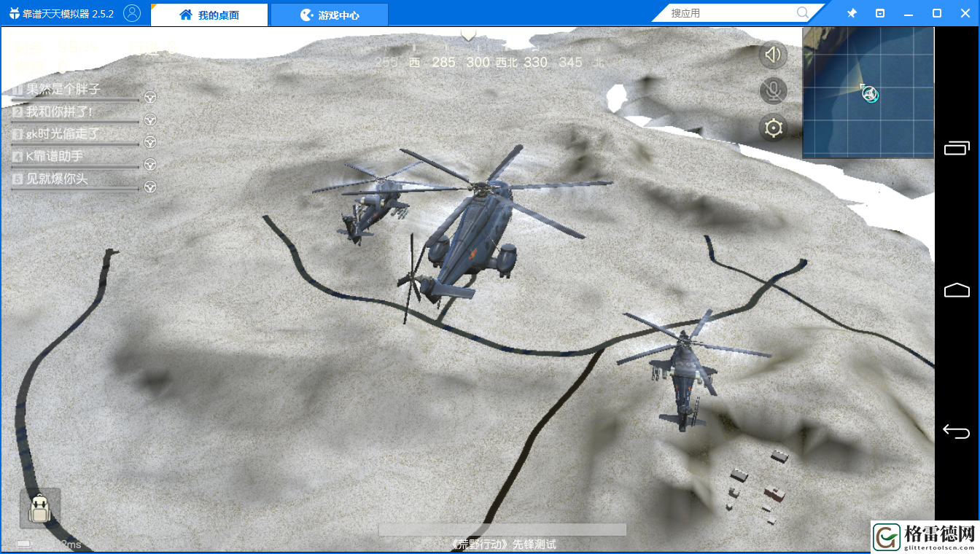Click the 《荒野行动》先锋测试 label
Viewport: 980px width, 554px height.
502,545
